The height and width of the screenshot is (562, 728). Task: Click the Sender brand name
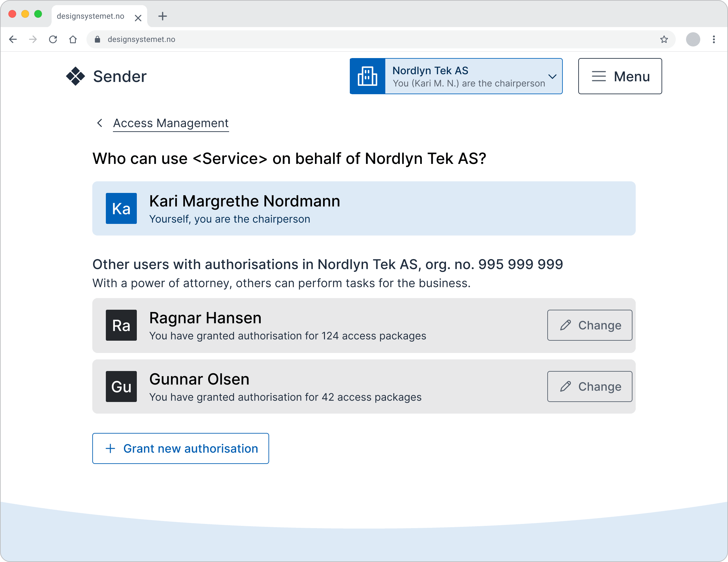coord(120,76)
